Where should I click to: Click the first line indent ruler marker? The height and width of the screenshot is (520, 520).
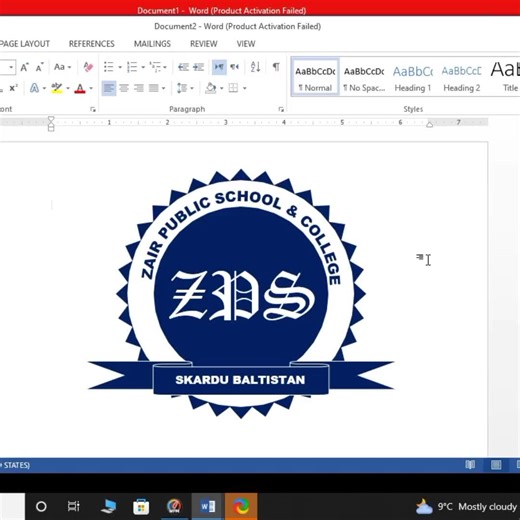pos(51,119)
